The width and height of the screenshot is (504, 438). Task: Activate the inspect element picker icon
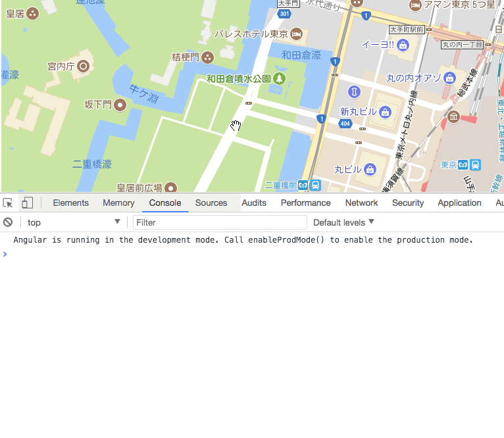8,203
